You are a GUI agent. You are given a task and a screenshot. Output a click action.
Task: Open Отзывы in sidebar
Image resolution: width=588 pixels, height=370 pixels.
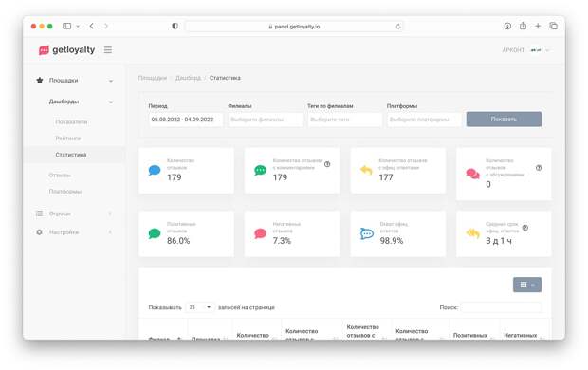(60, 176)
